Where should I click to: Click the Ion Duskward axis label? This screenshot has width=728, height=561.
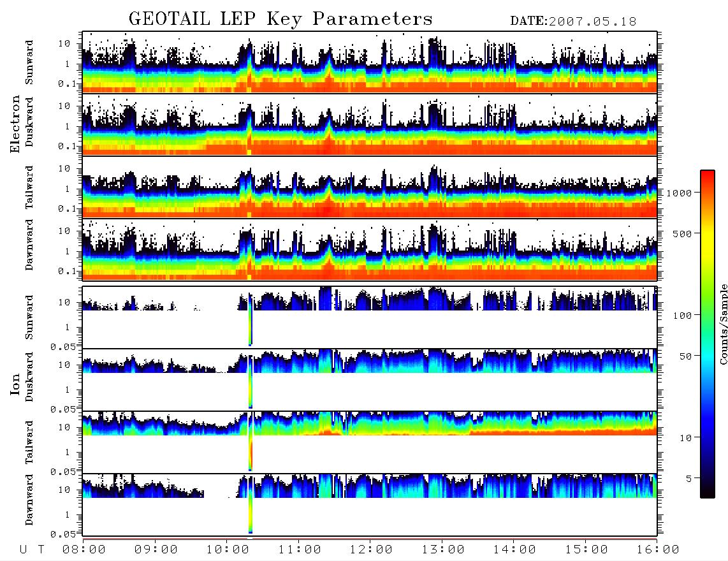(29, 377)
